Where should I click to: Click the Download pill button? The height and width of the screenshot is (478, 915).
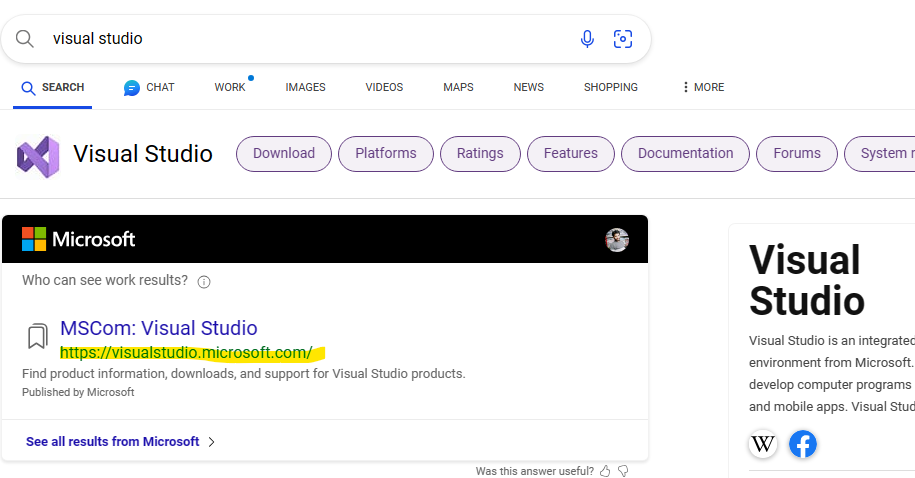coord(284,154)
